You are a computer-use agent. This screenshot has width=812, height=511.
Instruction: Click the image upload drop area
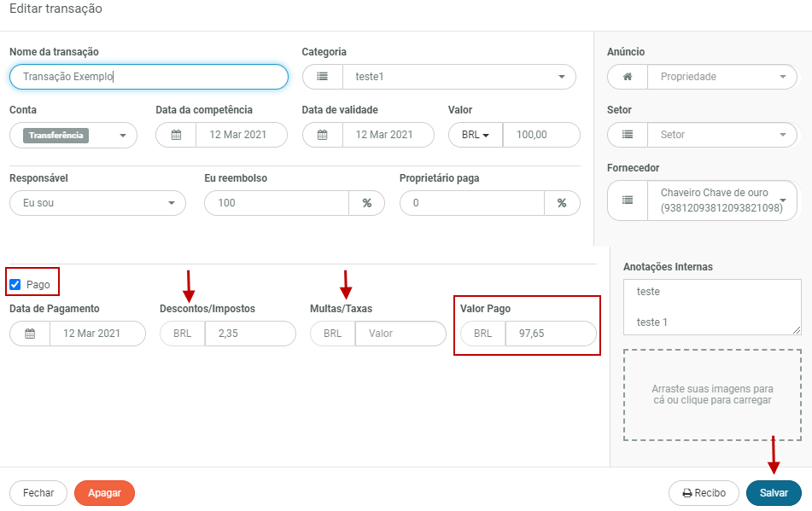pos(712,394)
